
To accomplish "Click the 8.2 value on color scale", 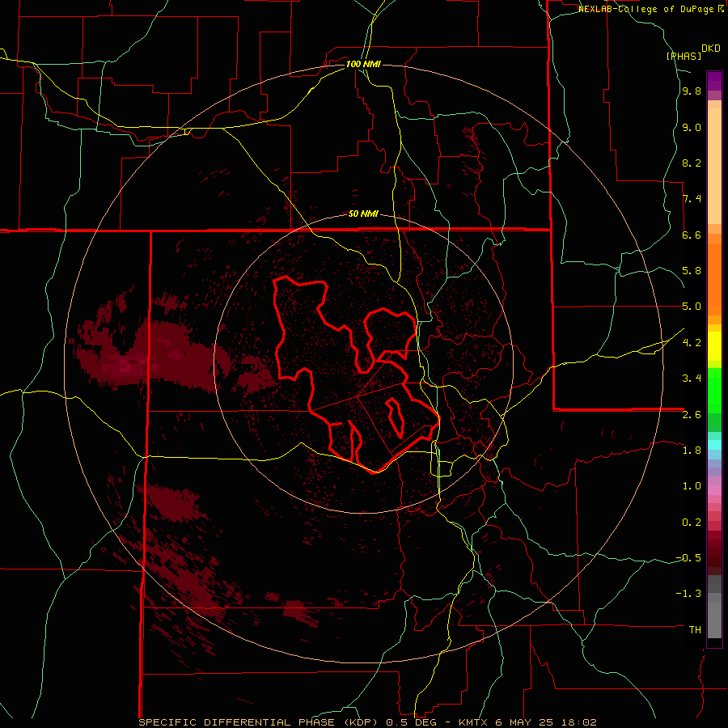I will click(x=692, y=163).
